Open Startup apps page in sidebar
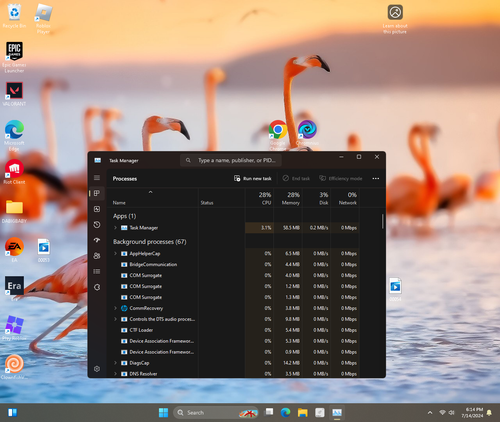The image size is (500, 422). (97, 240)
